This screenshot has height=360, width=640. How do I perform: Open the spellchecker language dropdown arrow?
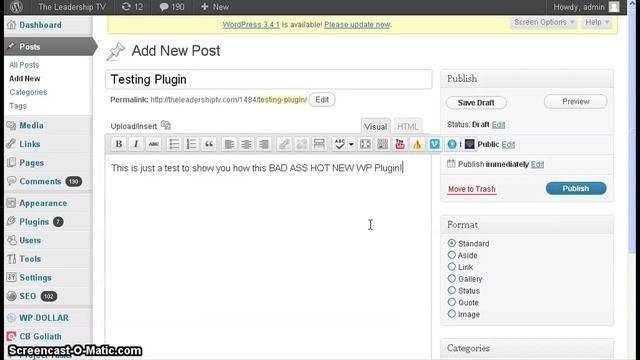pyautogui.click(x=351, y=144)
